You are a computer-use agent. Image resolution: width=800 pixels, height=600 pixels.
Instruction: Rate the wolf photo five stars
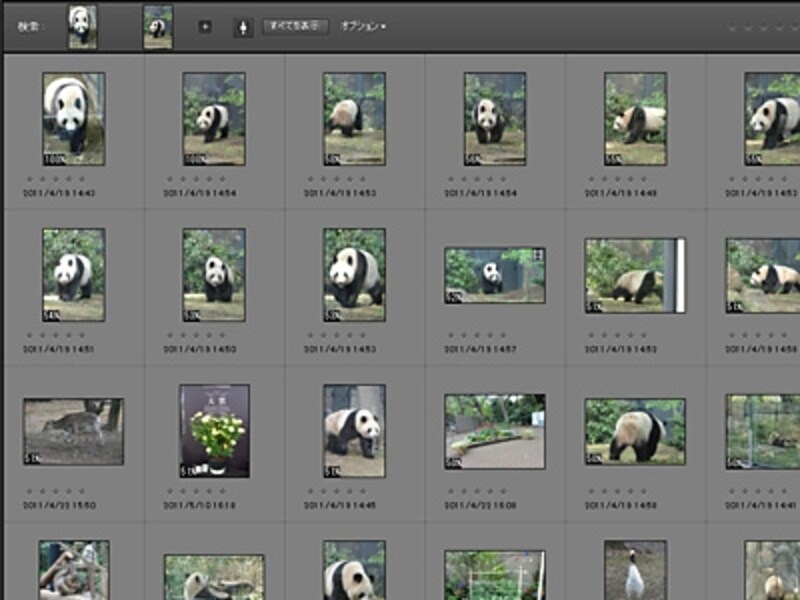(82, 491)
